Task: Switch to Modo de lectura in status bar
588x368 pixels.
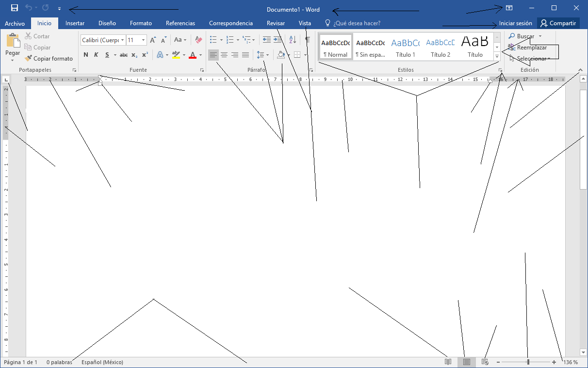Action: [x=447, y=362]
